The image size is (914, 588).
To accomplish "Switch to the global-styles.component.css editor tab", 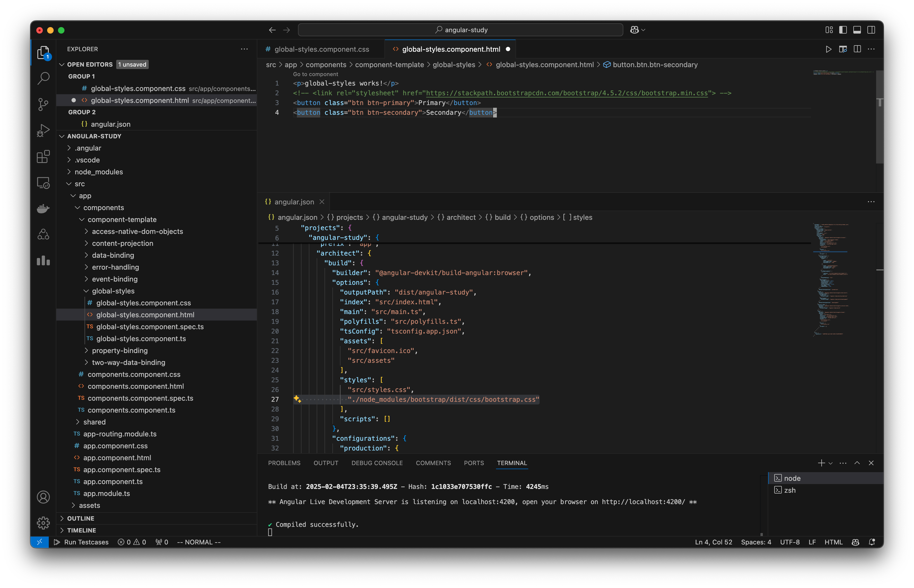I will [322, 49].
